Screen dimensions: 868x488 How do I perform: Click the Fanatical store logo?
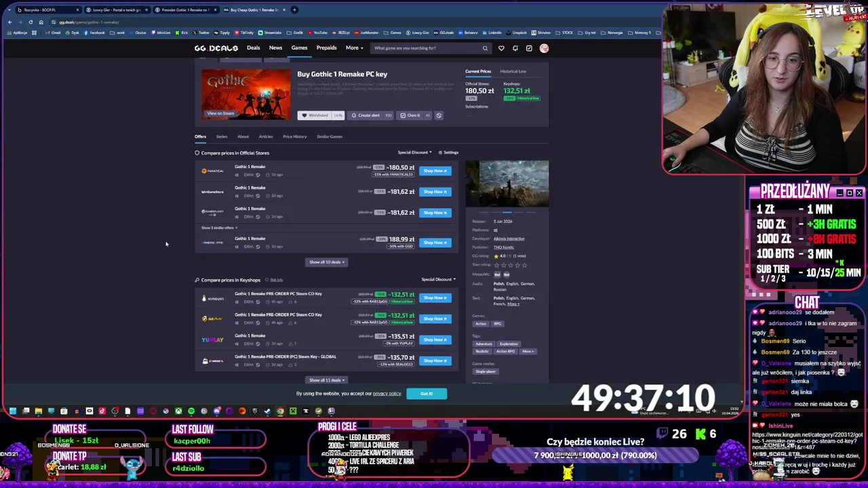(212, 171)
